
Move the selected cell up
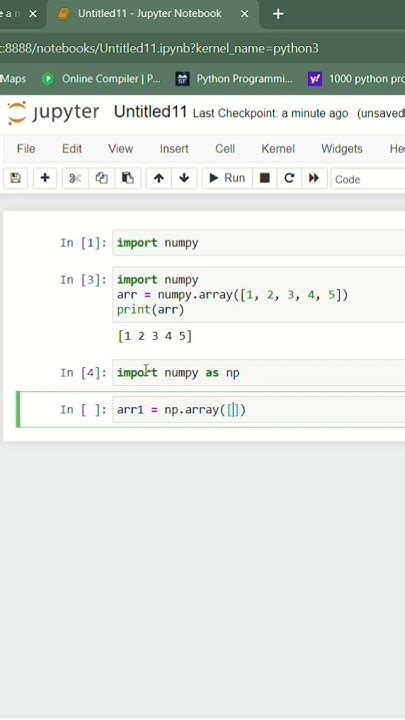coord(159,178)
